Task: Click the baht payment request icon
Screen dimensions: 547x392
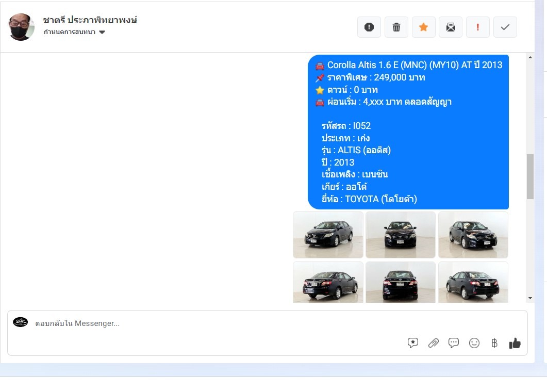Action: click(x=494, y=343)
